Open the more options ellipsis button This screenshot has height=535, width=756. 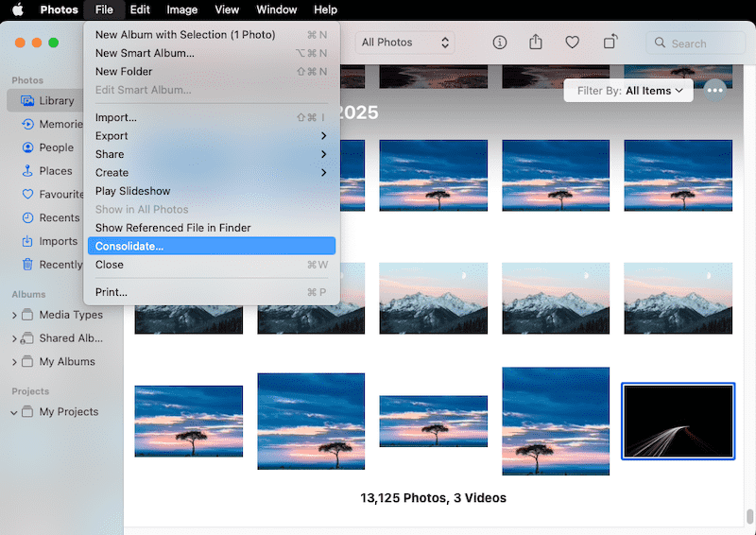[x=715, y=91]
